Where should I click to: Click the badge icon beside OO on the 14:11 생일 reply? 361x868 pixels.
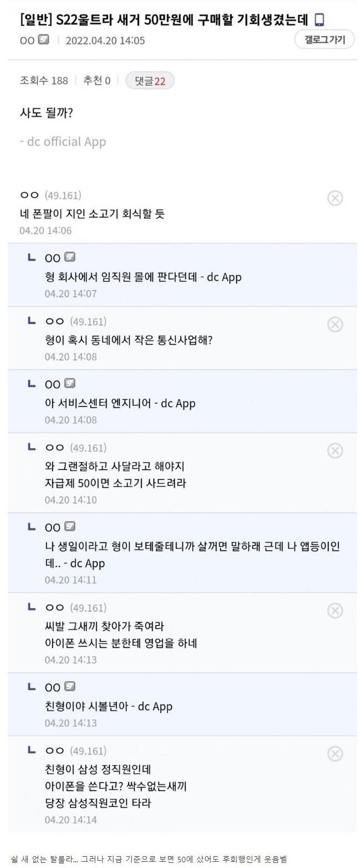(x=69, y=527)
